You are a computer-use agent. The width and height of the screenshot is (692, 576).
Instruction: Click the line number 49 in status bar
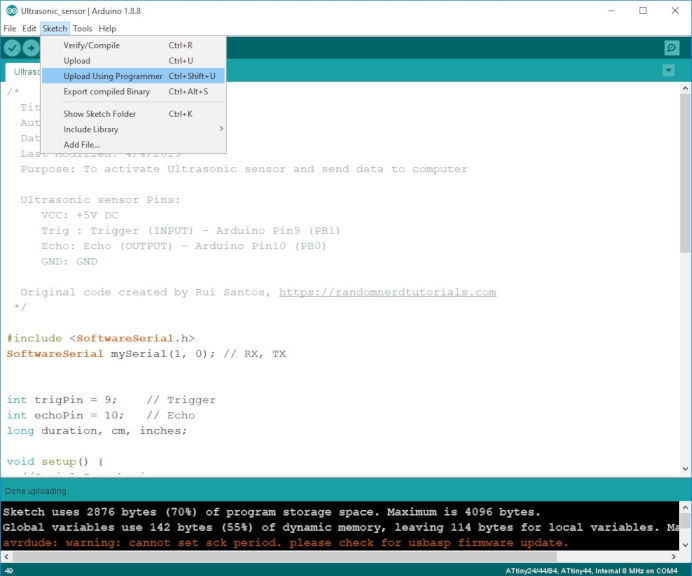click(9, 571)
